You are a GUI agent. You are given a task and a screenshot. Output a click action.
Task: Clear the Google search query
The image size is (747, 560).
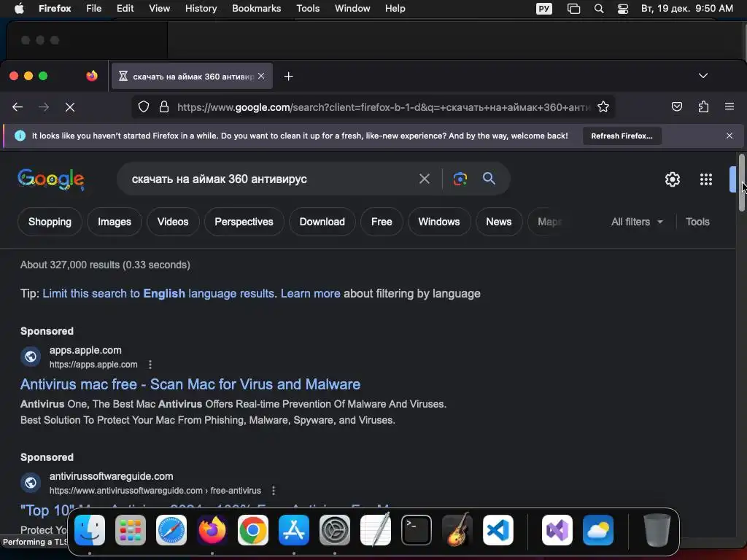pyautogui.click(x=424, y=179)
